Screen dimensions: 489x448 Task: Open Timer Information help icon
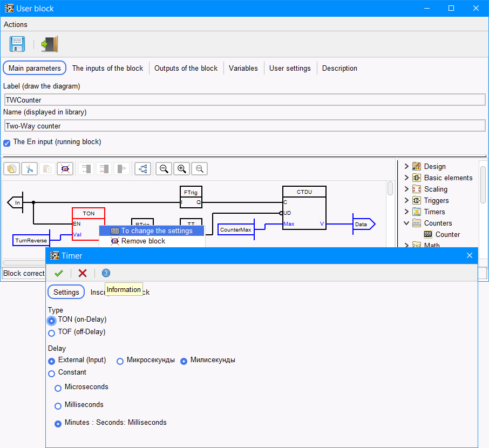pyautogui.click(x=106, y=273)
